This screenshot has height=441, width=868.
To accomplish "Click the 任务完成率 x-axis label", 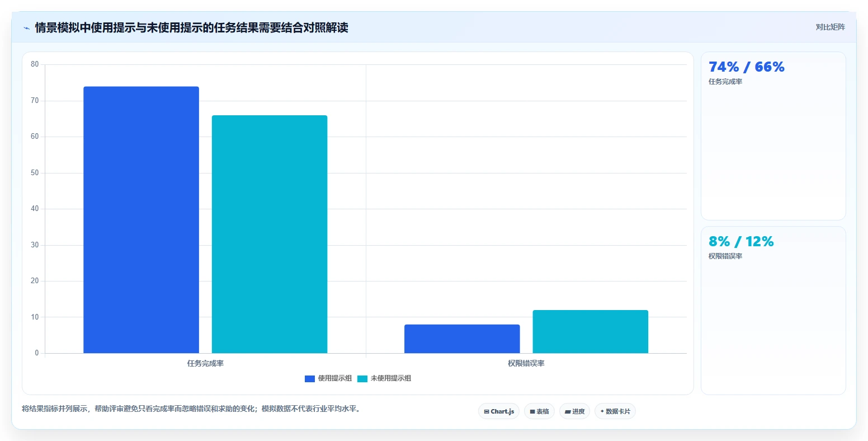I will click(205, 364).
